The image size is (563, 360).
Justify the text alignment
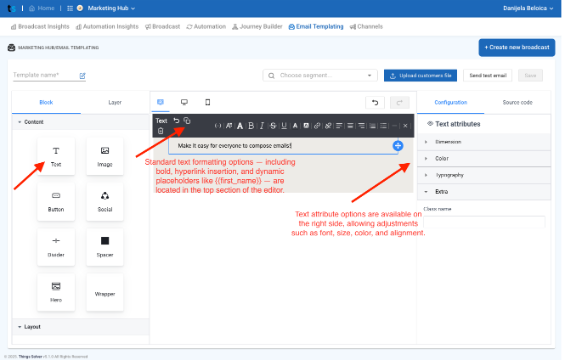click(x=372, y=126)
